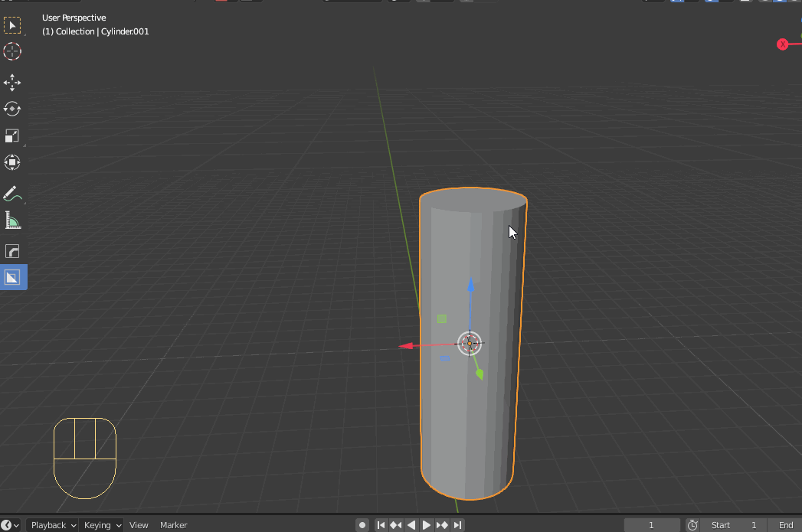Select the Move tool
Viewport: 802px width, 532px height.
pos(12,82)
